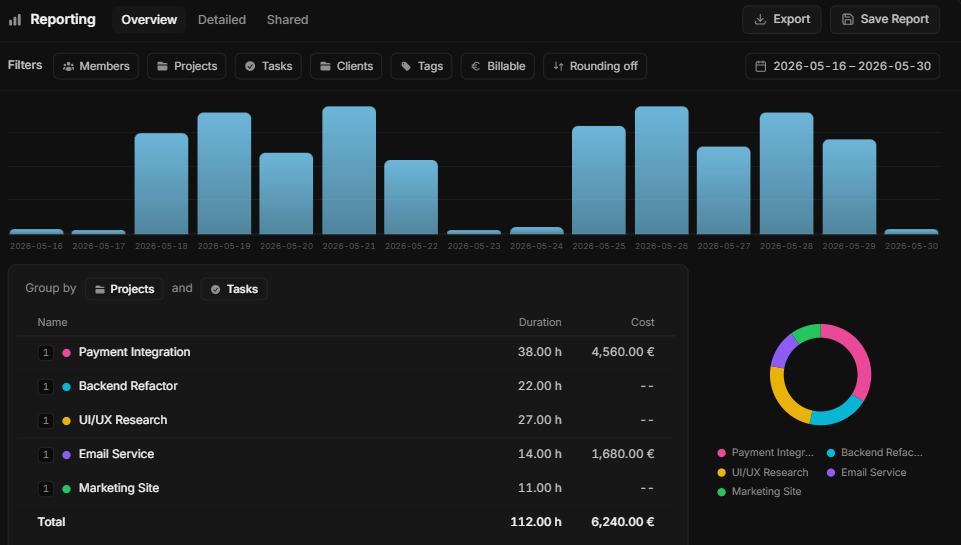Save the current report
The image size is (961, 545).
[x=885, y=20]
